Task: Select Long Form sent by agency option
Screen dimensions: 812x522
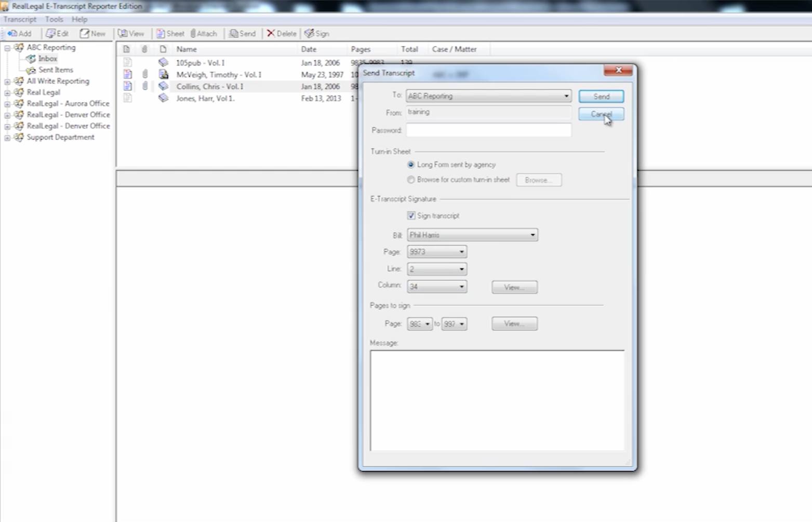Action: tap(411, 165)
